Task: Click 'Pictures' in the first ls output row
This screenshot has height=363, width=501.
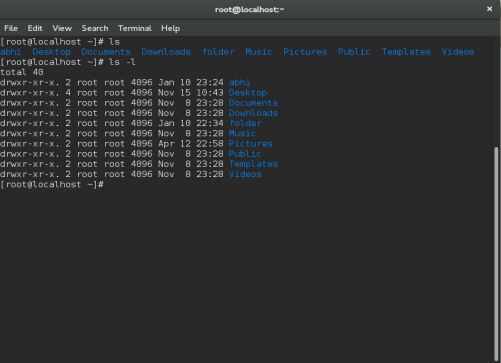Action: pyautogui.click(x=305, y=52)
